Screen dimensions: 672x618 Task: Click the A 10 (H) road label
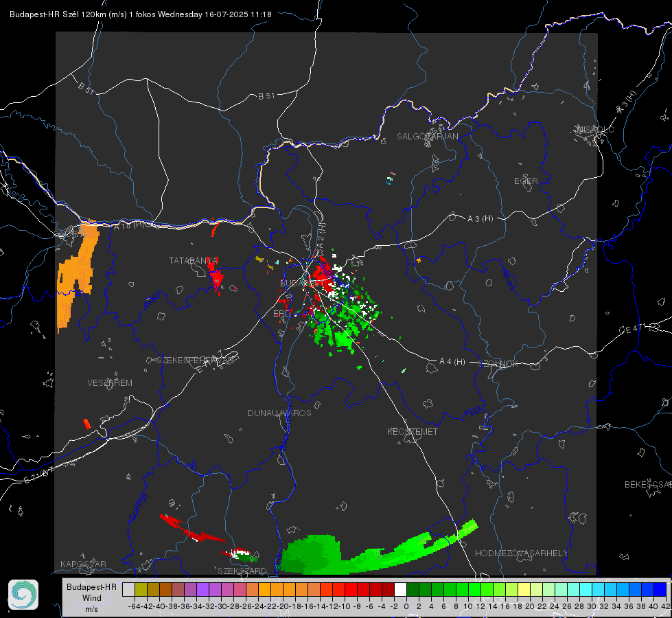(x=129, y=225)
